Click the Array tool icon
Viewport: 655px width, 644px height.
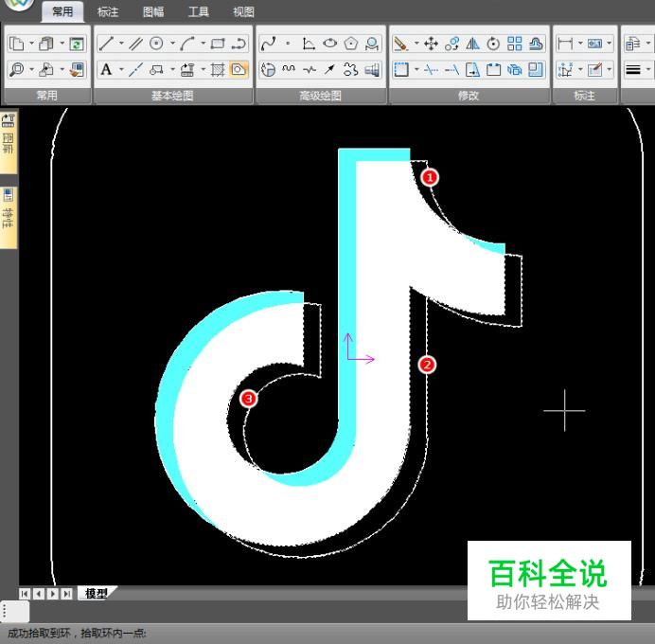point(514,44)
